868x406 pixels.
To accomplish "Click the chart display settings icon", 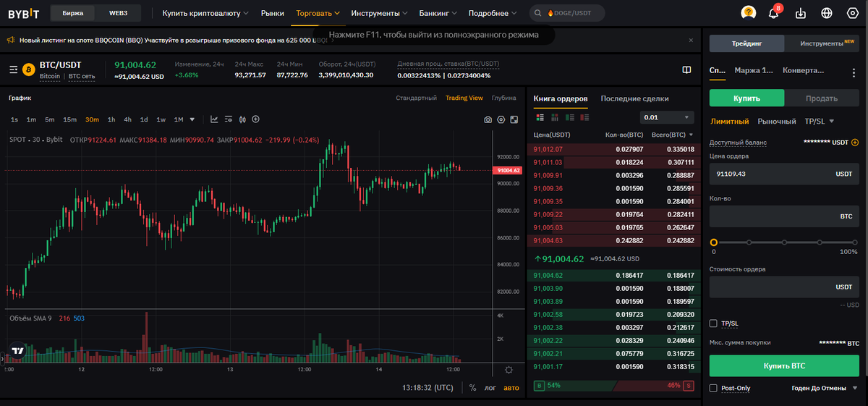I will click(228, 119).
